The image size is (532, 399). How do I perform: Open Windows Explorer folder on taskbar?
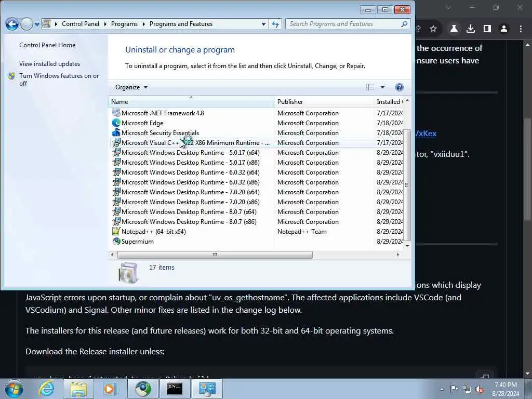coord(78,389)
